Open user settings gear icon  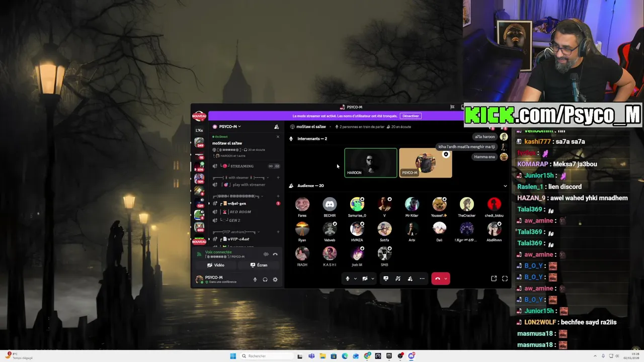click(275, 280)
